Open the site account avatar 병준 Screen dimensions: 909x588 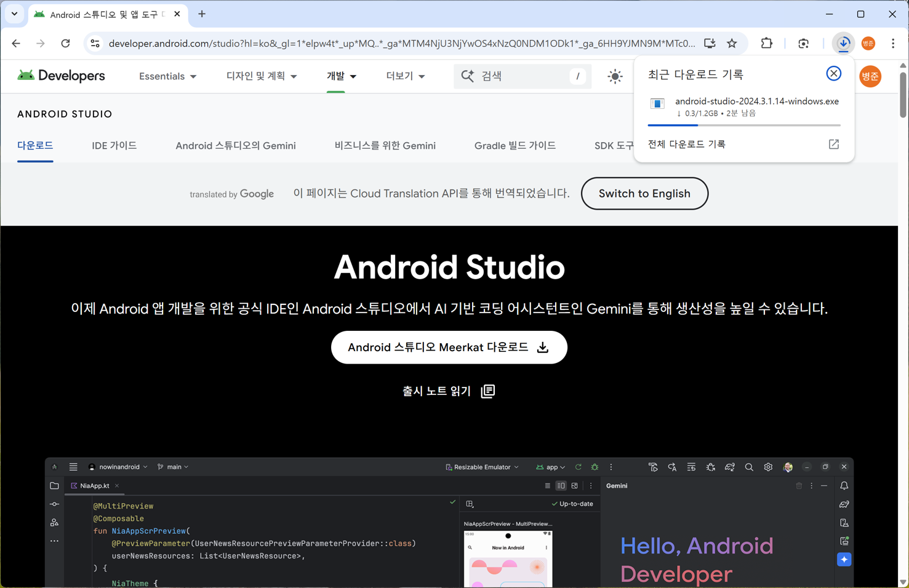tap(870, 76)
